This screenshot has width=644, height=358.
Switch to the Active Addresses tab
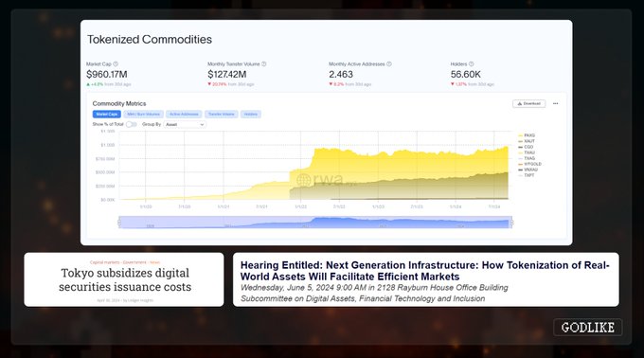click(x=184, y=115)
